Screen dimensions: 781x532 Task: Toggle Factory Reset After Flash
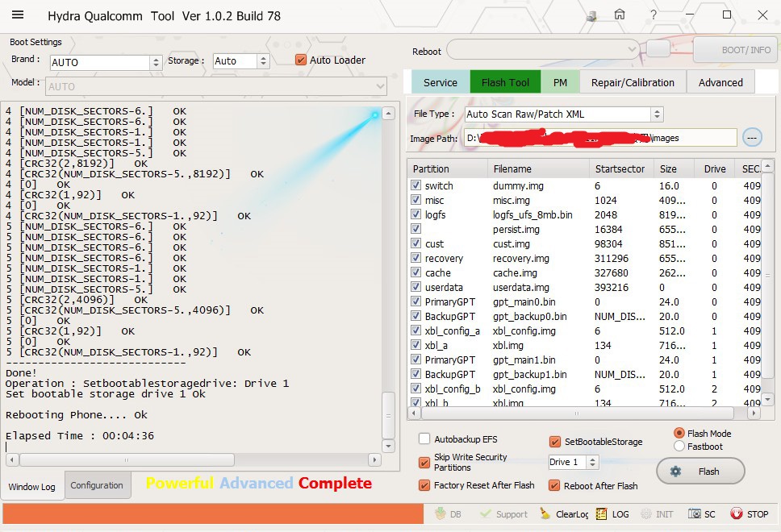tap(424, 485)
